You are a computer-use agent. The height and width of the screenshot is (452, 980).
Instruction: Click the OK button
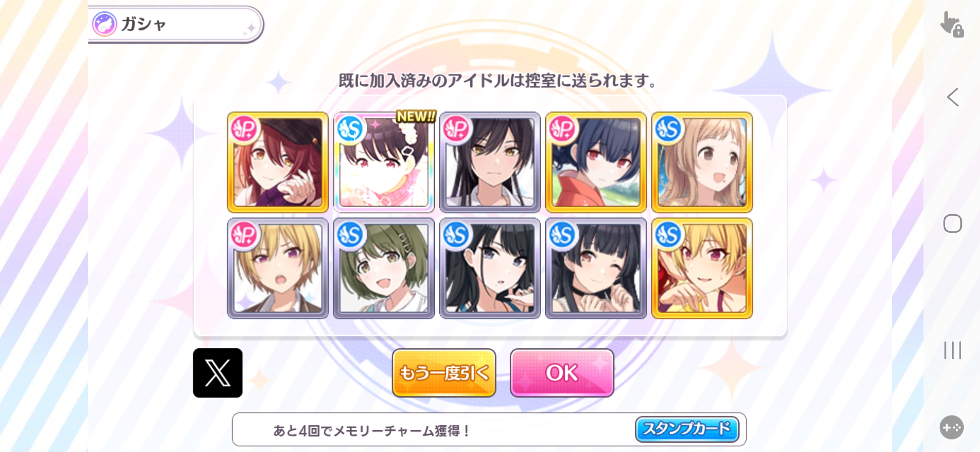pos(562,372)
